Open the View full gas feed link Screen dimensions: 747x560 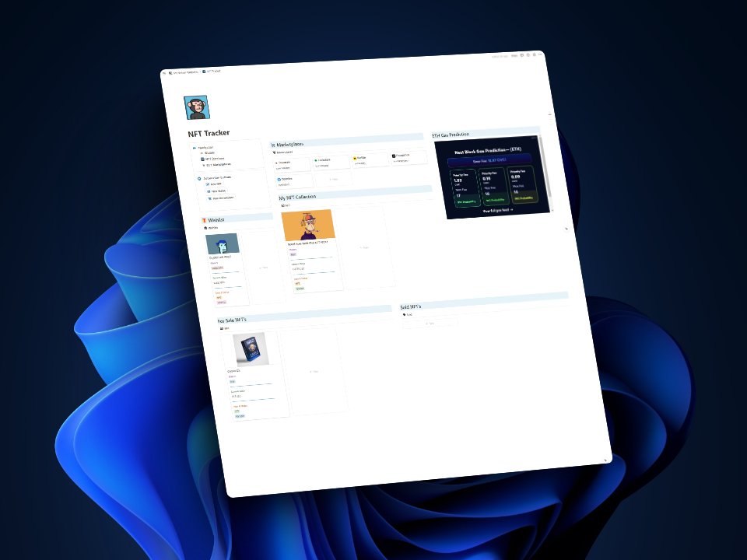[x=498, y=210]
